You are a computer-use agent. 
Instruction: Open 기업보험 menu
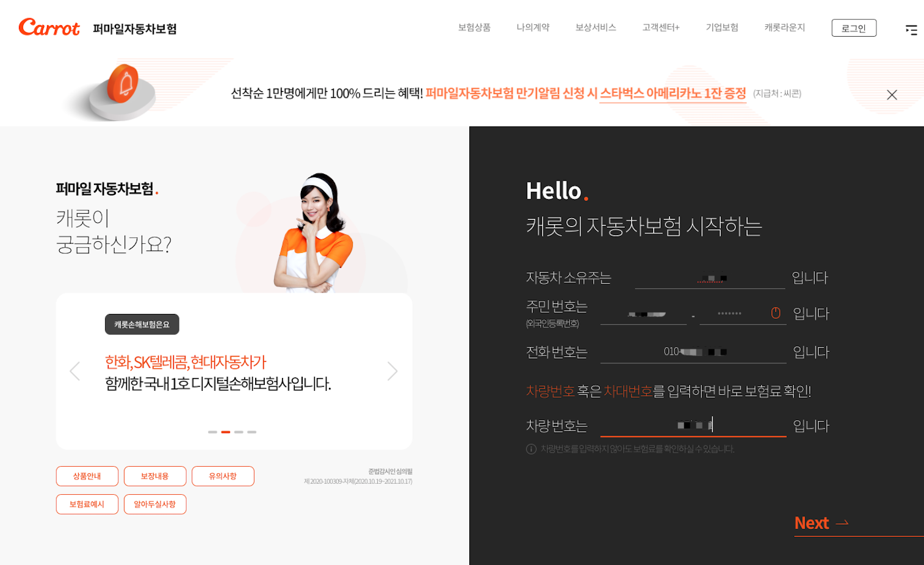click(722, 27)
